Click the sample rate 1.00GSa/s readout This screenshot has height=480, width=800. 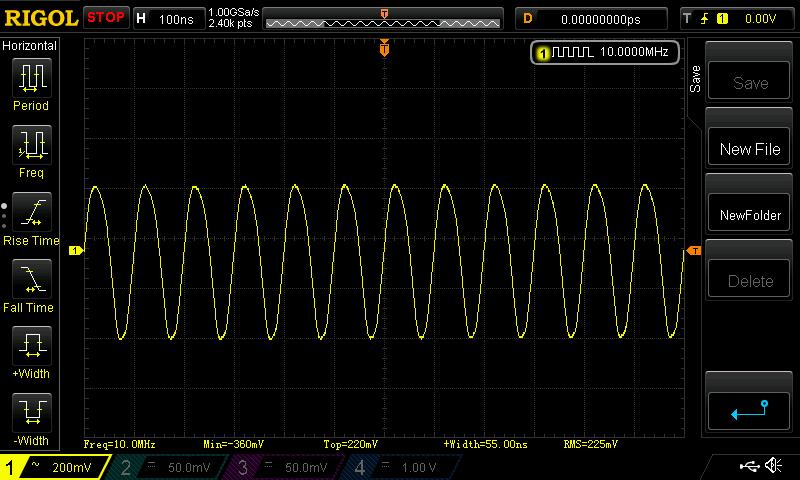pyautogui.click(x=234, y=12)
